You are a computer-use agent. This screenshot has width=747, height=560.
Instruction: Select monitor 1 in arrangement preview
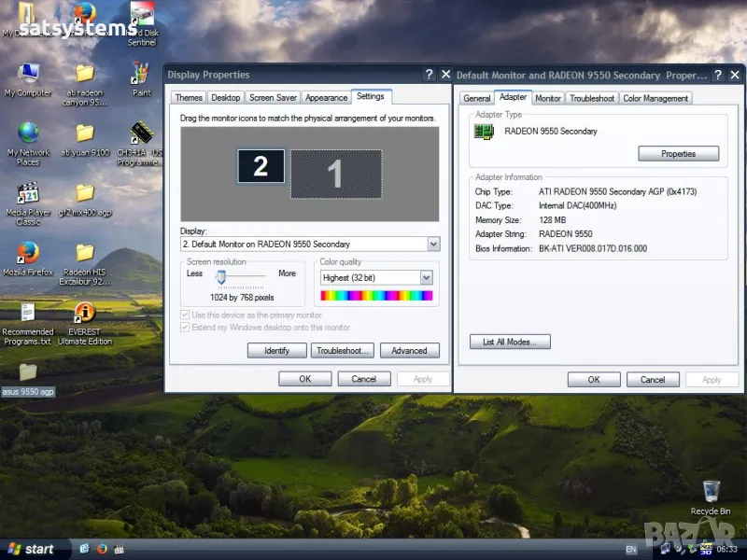click(335, 174)
